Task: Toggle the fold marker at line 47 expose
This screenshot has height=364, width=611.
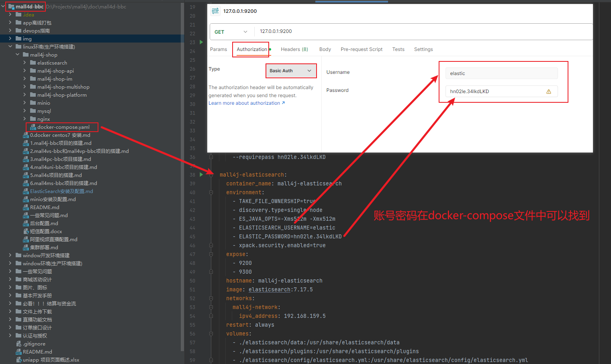Action: coord(211,254)
